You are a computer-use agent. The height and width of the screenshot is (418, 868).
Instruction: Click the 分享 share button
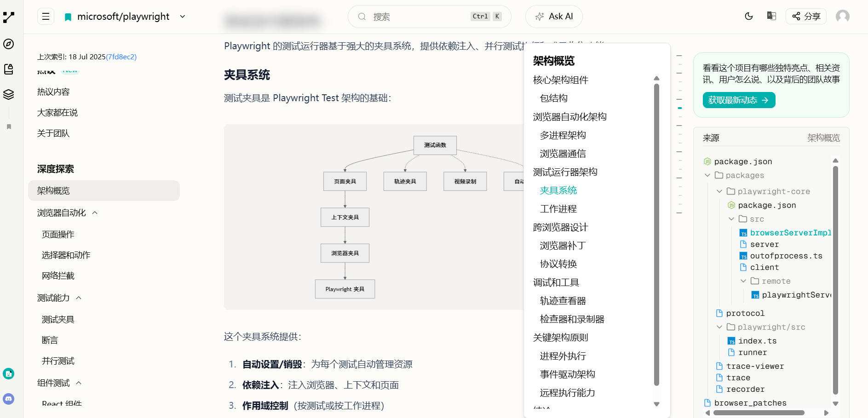pyautogui.click(x=806, y=17)
